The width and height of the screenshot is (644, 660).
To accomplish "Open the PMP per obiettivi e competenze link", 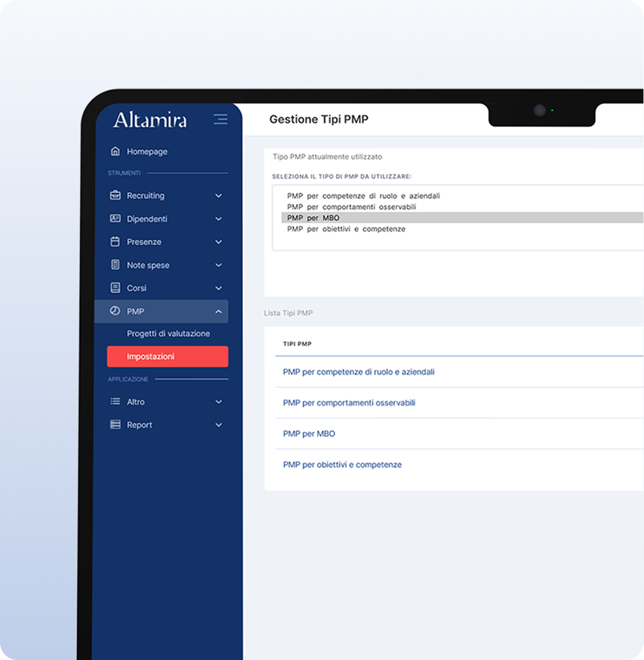I will pos(343,464).
